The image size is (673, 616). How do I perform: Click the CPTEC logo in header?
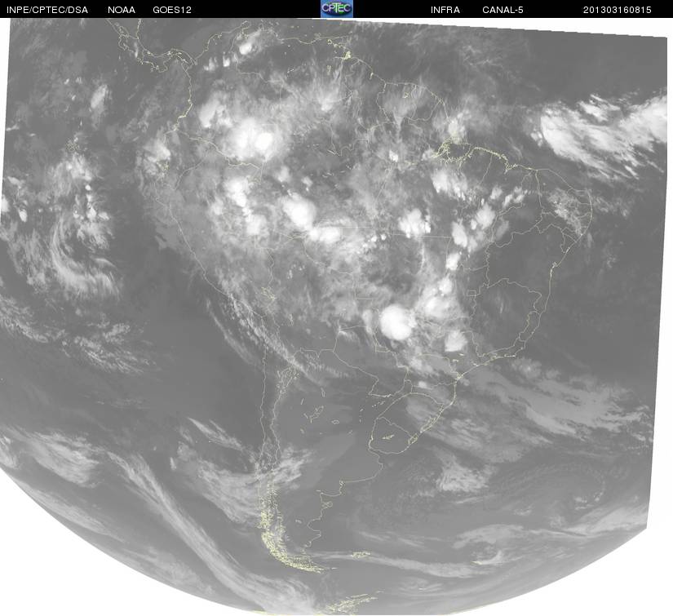[337, 9]
